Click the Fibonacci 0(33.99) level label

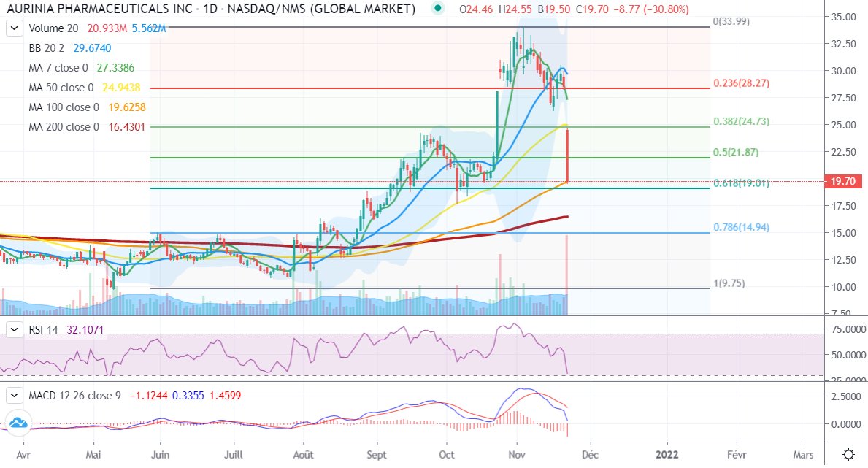pyautogui.click(x=731, y=22)
